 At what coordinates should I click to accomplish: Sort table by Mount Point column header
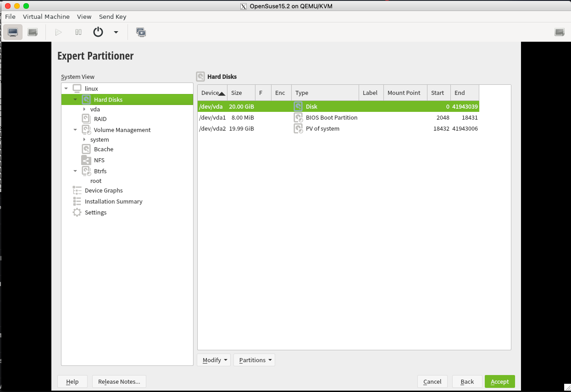(x=405, y=93)
